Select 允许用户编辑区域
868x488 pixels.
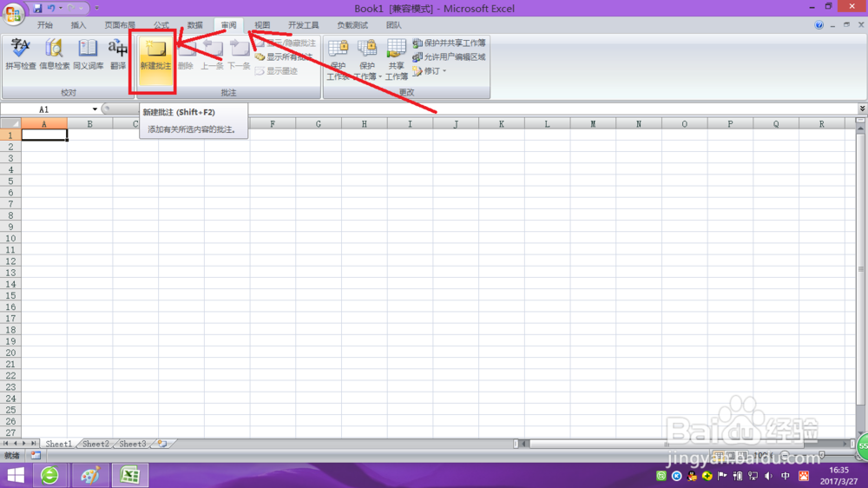pyautogui.click(x=449, y=56)
